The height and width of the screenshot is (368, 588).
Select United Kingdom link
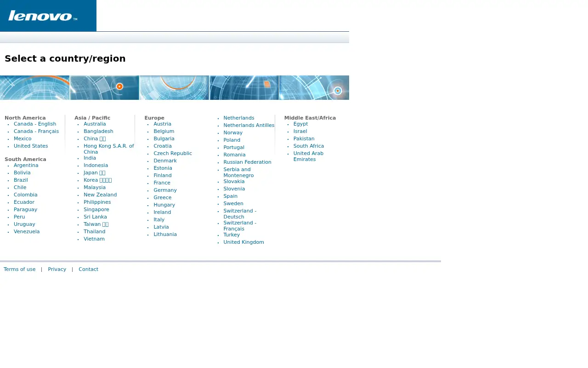243,242
